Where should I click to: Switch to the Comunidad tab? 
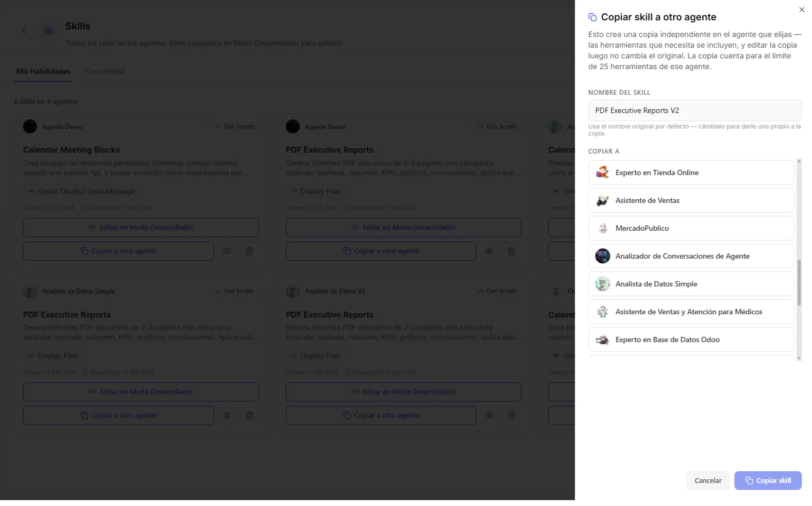click(105, 71)
